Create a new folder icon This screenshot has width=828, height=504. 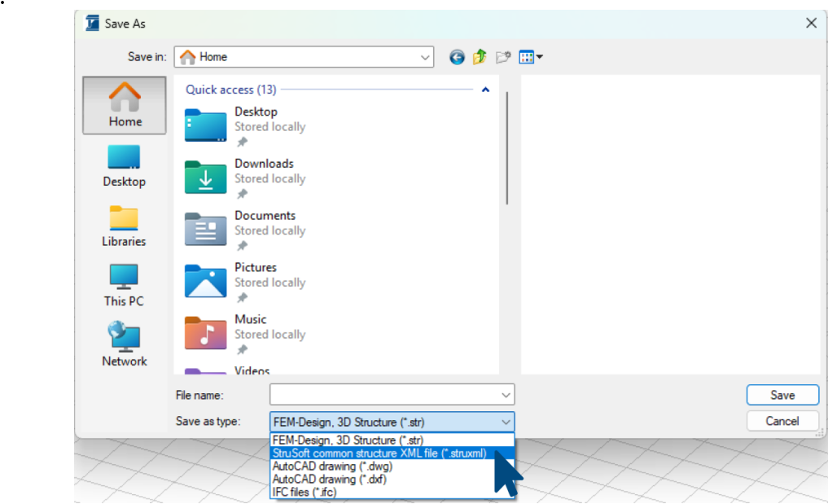point(502,56)
